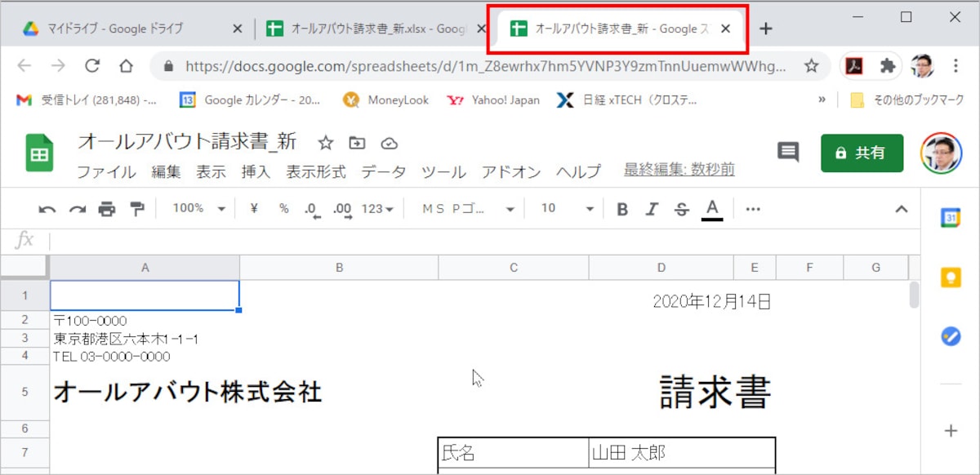
Task: Click the redo arrow in toolbar
Action: (77, 209)
